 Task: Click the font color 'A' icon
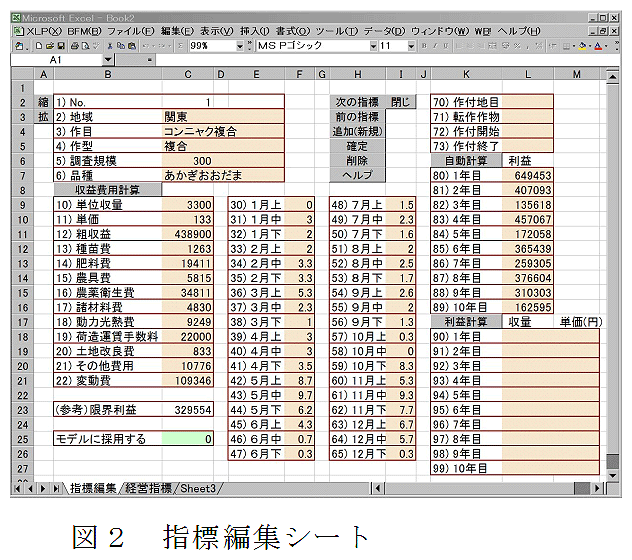(x=599, y=46)
